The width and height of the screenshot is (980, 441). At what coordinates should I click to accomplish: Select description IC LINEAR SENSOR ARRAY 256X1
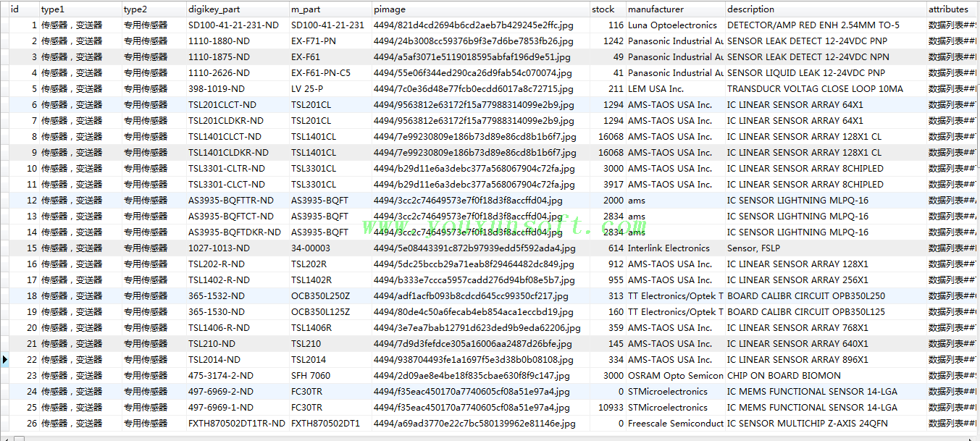coord(826,280)
